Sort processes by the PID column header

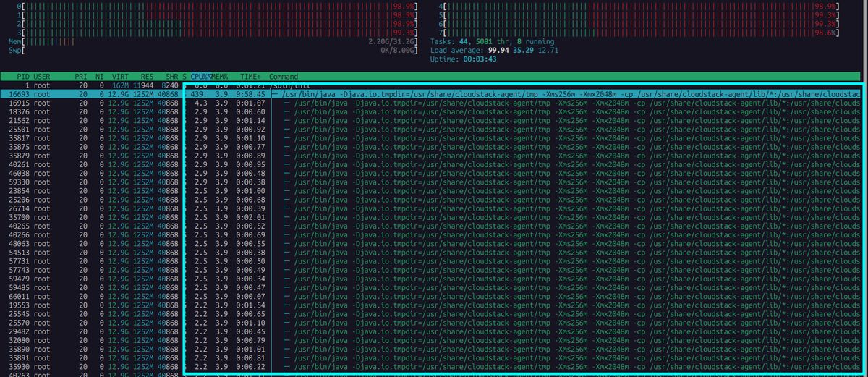23,76
